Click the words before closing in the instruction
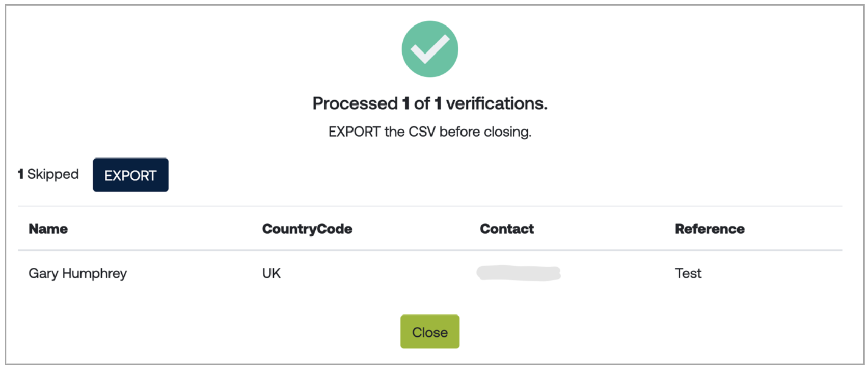This screenshot has width=868, height=368. coord(485,132)
